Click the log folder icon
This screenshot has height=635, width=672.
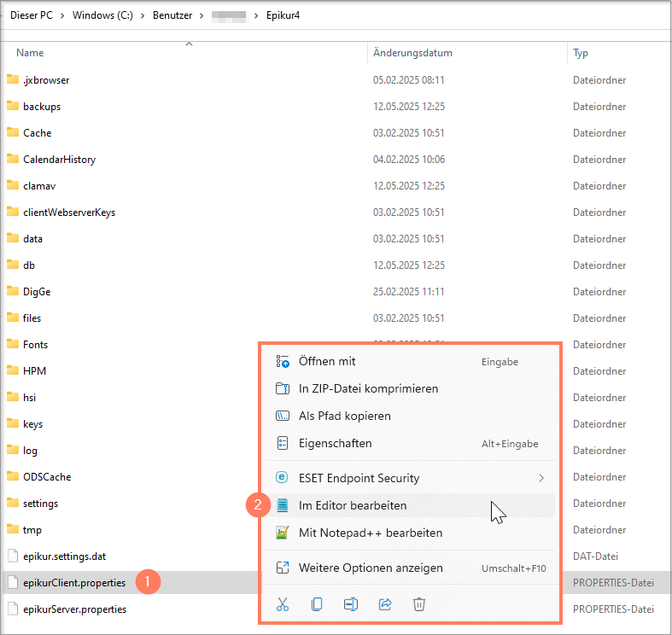[x=13, y=450]
